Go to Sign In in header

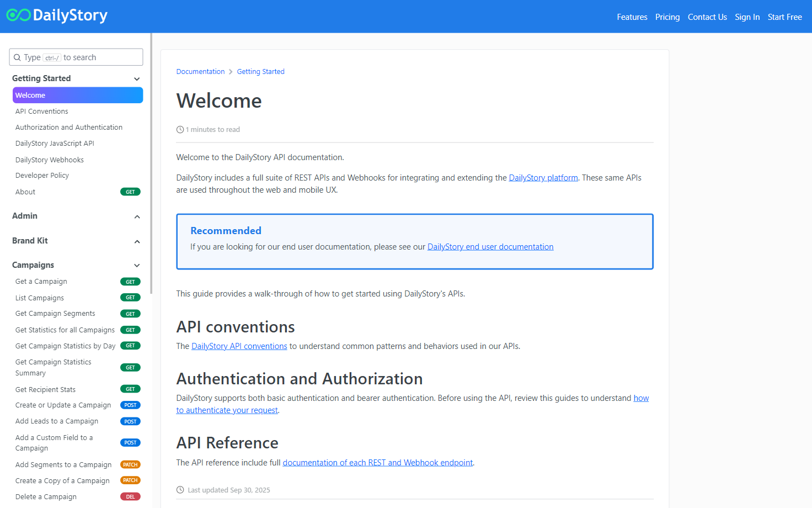click(x=747, y=17)
